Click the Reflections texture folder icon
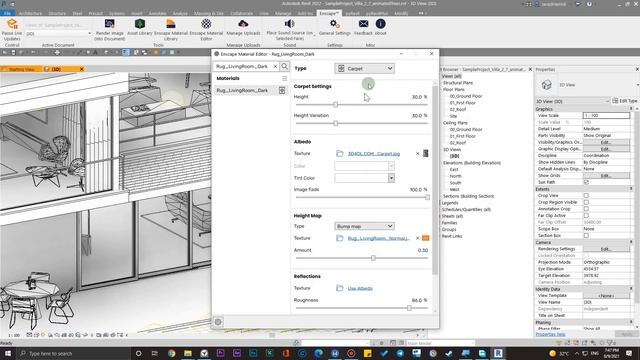The width and height of the screenshot is (640, 360). tap(340, 288)
